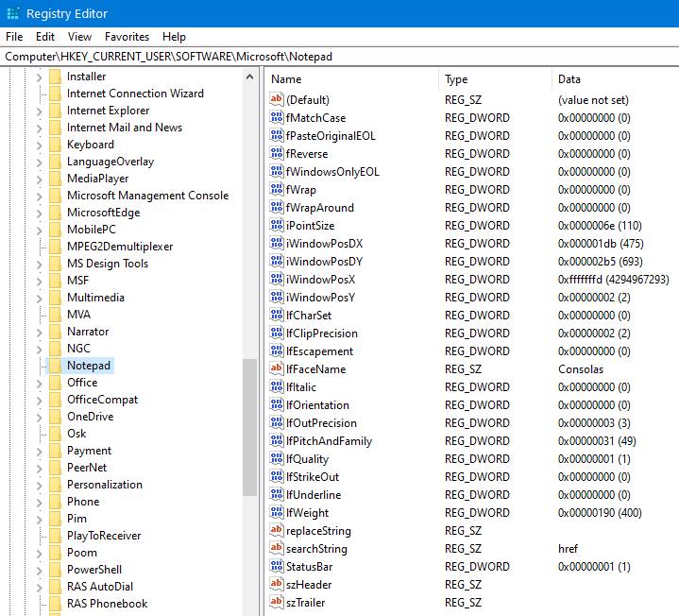Viewport: 679px width, 616px height.
Task: Select the Payment key in tree
Action: pyautogui.click(x=89, y=451)
